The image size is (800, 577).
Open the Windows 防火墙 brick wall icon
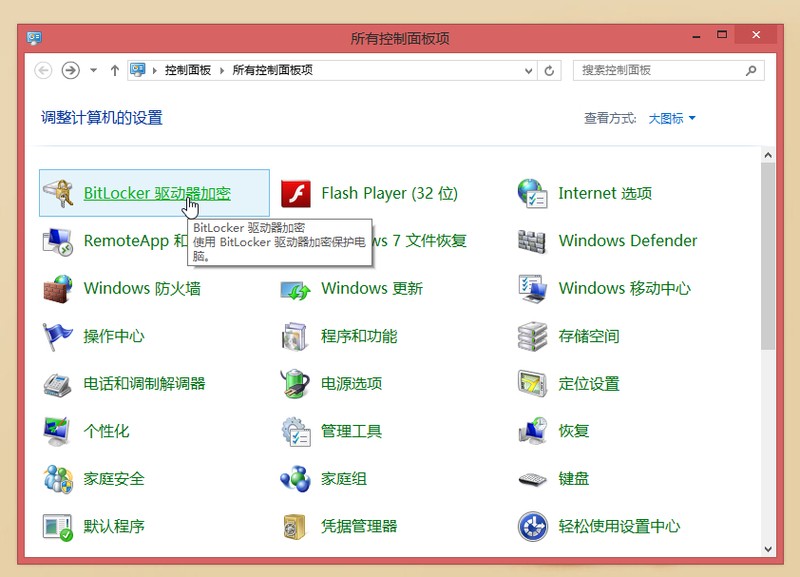58,289
